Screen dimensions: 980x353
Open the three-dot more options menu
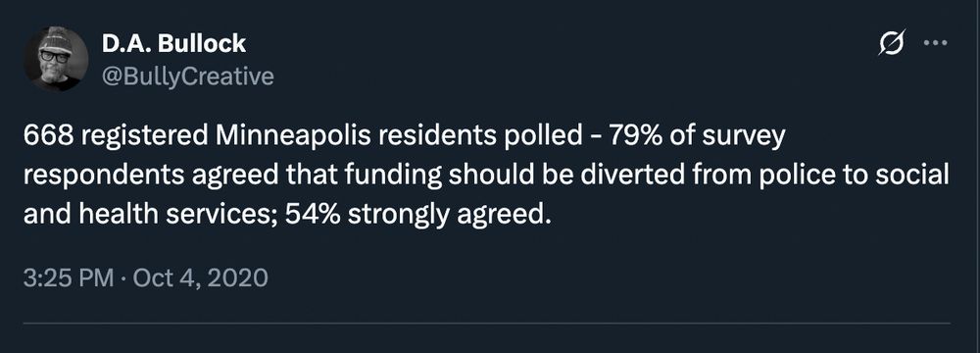tap(936, 43)
